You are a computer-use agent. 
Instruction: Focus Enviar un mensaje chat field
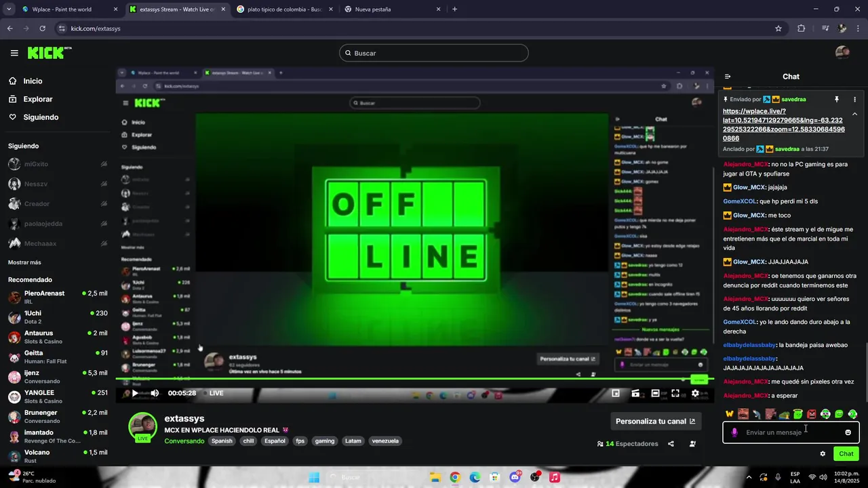[791, 432]
